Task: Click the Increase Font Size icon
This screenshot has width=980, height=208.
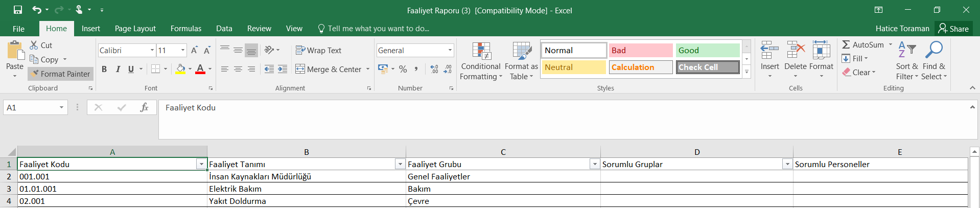Action: [194, 50]
